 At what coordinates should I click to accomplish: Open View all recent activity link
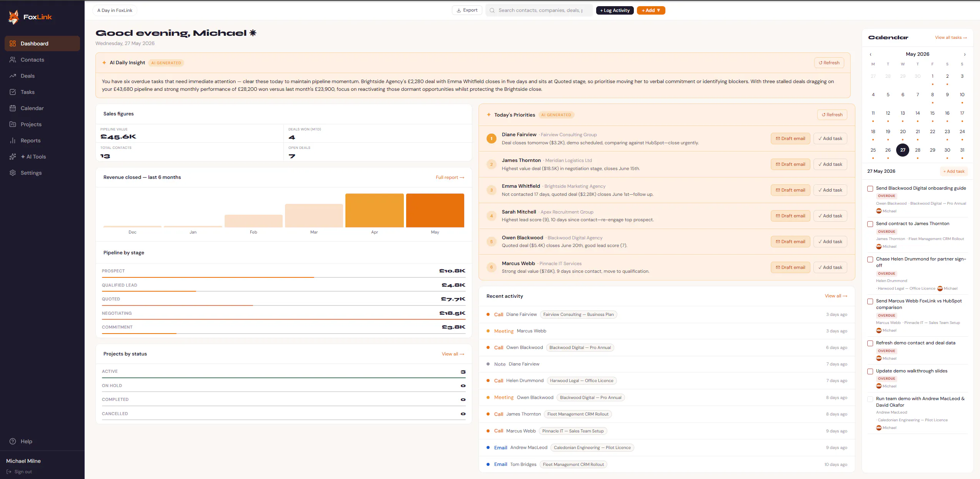[x=836, y=296]
